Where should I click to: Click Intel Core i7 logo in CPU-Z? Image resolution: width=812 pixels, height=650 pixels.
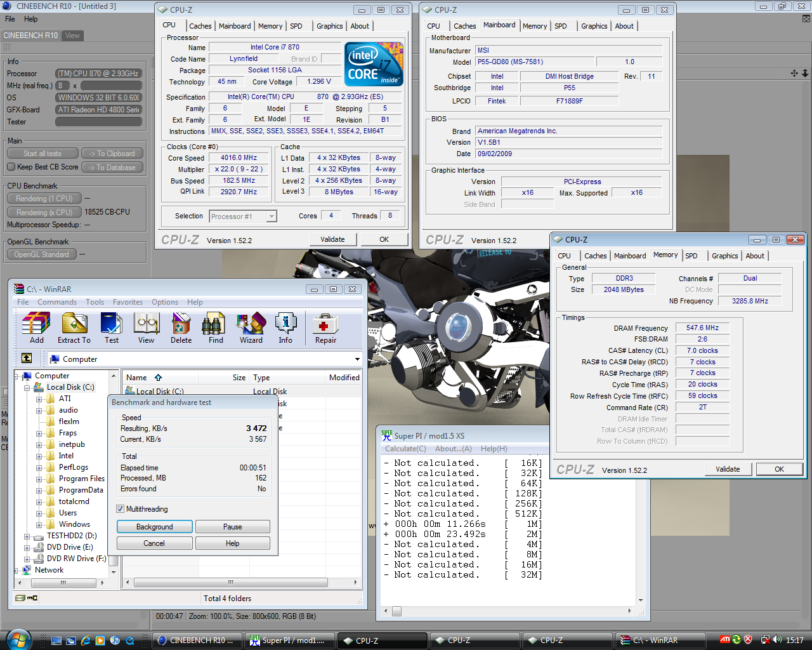[374, 64]
